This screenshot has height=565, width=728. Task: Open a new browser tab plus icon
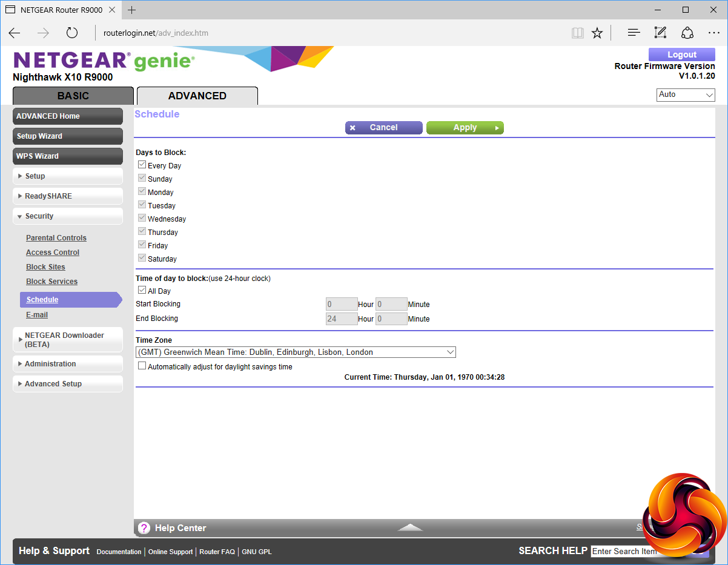[x=131, y=10]
